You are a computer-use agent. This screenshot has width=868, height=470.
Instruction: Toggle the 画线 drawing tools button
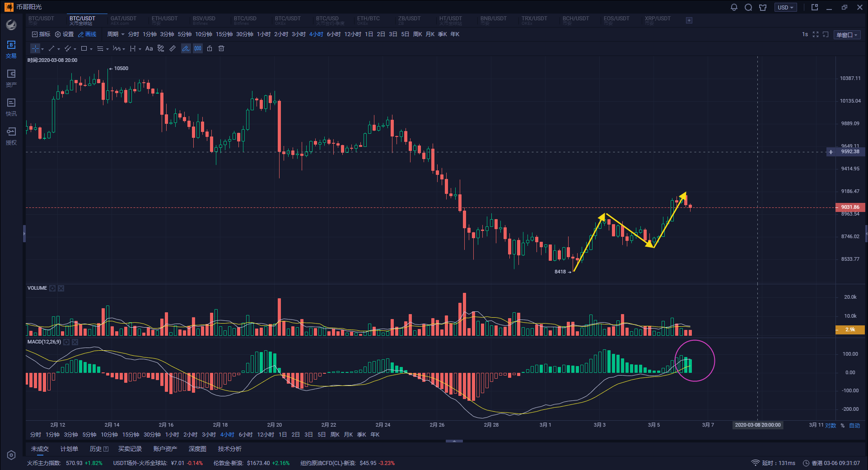(x=87, y=34)
